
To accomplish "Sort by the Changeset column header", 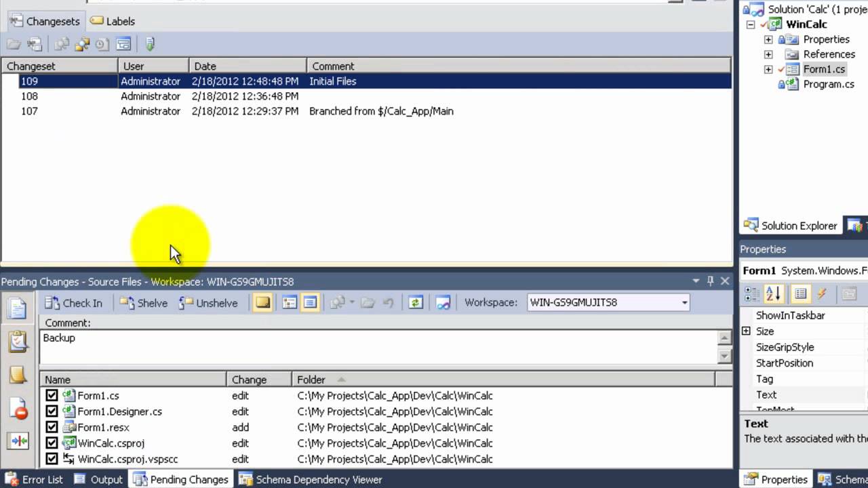I will 60,66.
